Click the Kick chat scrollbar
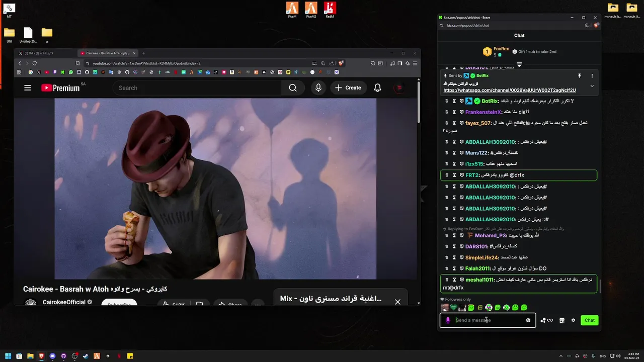The image size is (644, 362). [x=599, y=286]
